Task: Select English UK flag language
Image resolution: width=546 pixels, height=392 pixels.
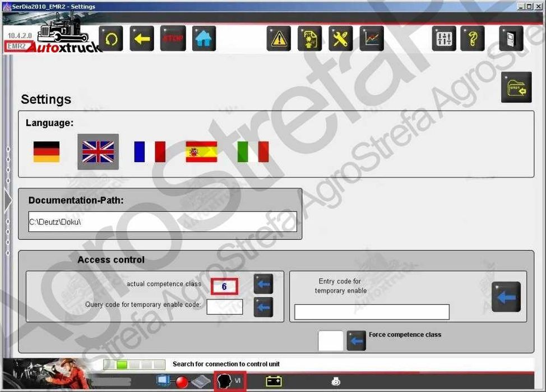Action: tap(98, 151)
